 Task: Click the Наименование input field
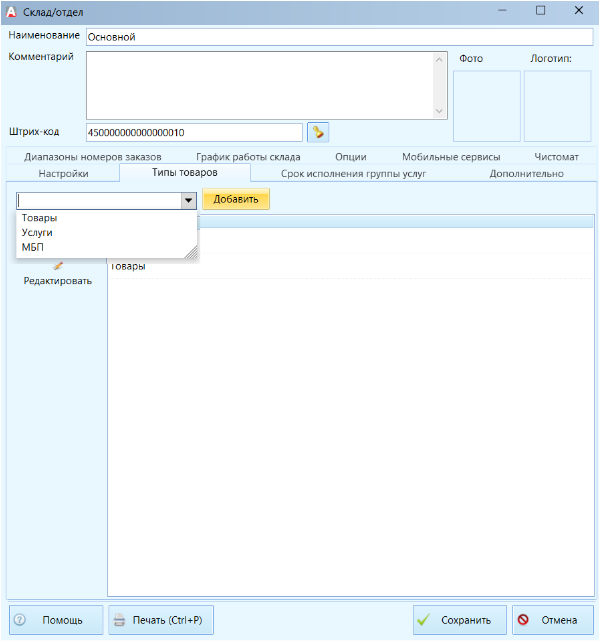(x=339, y=37)
